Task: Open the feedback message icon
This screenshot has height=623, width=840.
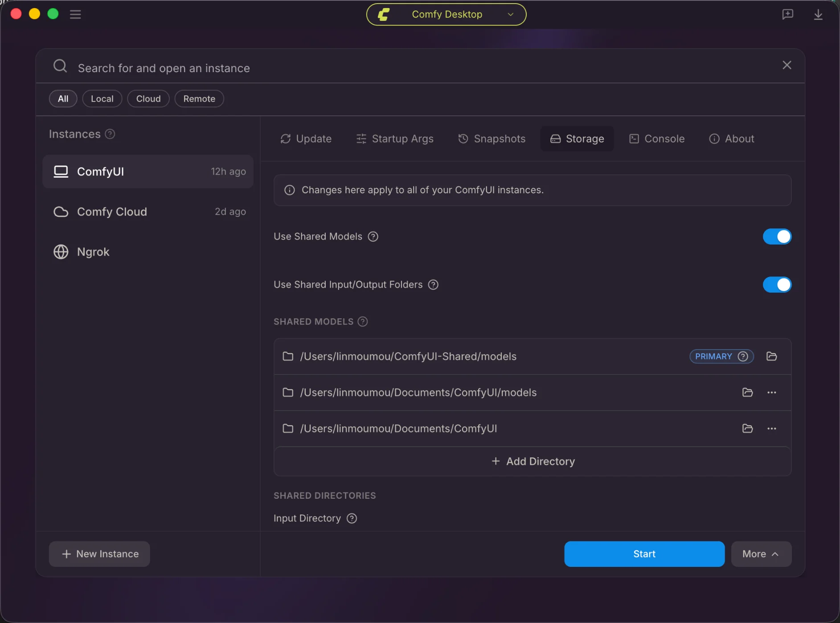Action: [787, 14]
